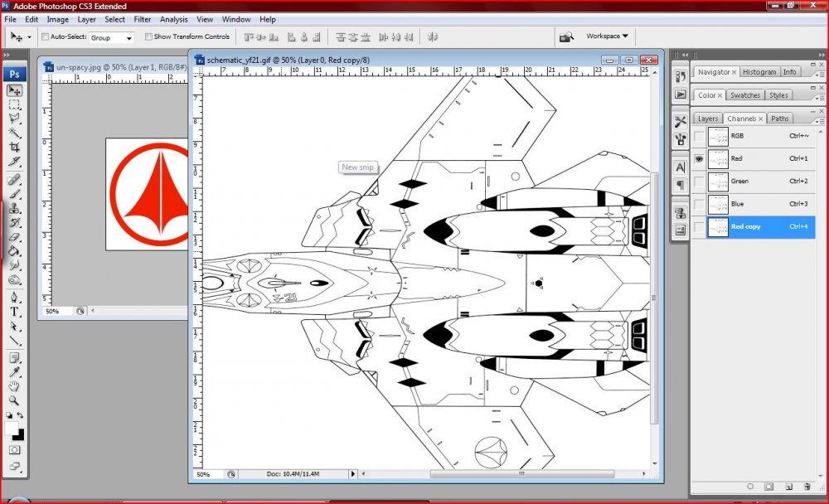
Task: Select the Hand tool
Action: pos(14,386)
